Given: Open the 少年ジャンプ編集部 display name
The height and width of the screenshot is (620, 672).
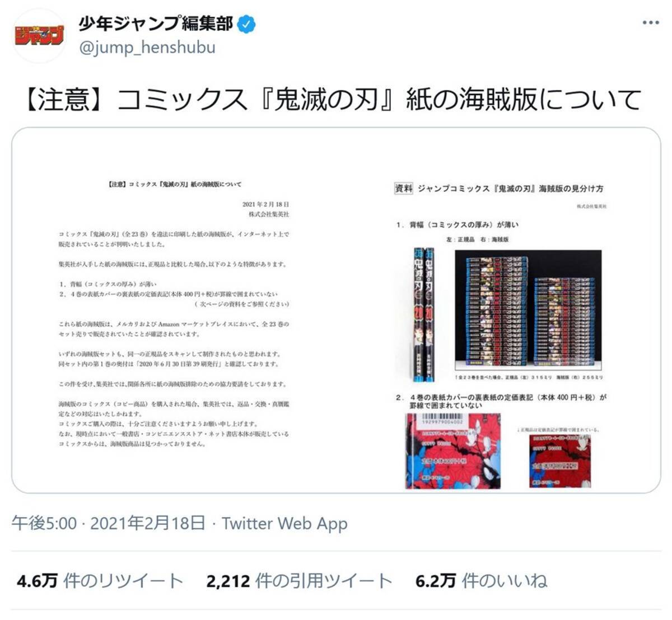Looking at the screenshot, I should (156, 24).
